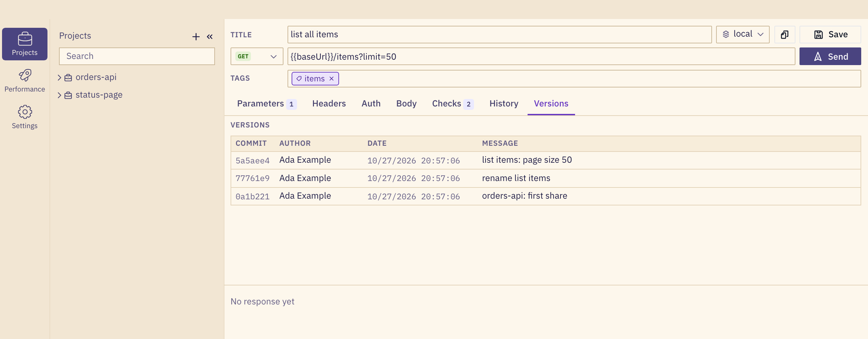
Task: Click the DATE column header
Action: point(377,143)
